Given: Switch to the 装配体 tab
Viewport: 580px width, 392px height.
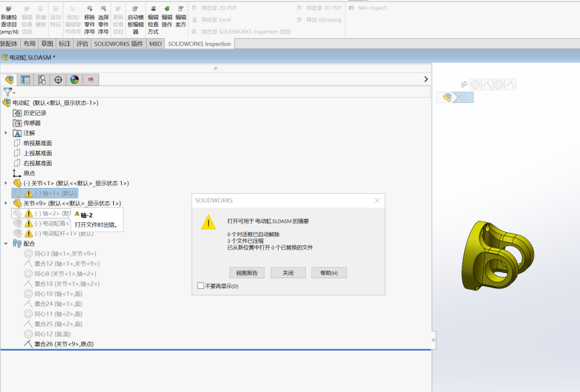Looking at the screenshot, I should [x=9, y=43].
